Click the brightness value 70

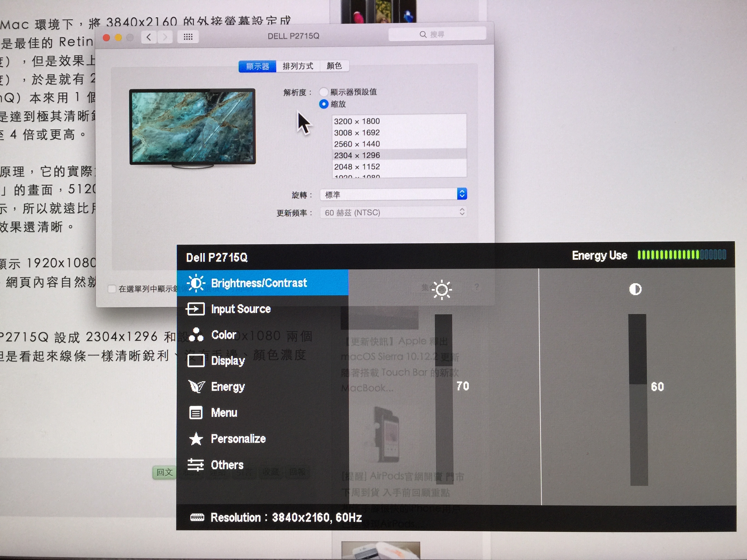(463, 386)
